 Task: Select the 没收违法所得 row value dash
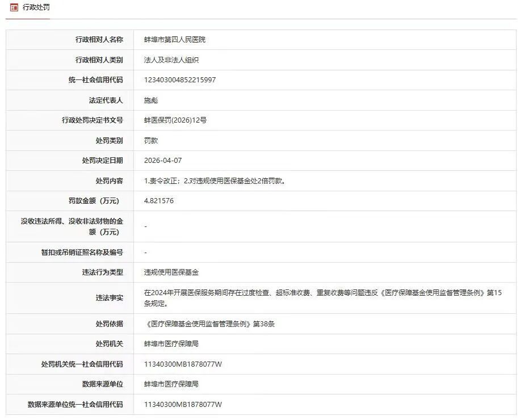(145, 226)
